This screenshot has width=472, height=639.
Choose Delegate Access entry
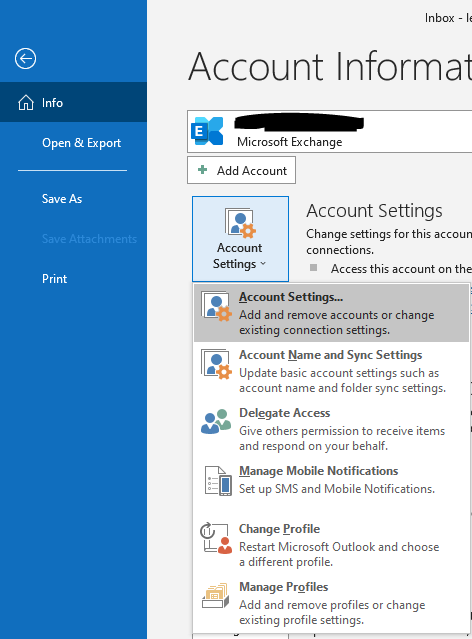coord(331,429)
